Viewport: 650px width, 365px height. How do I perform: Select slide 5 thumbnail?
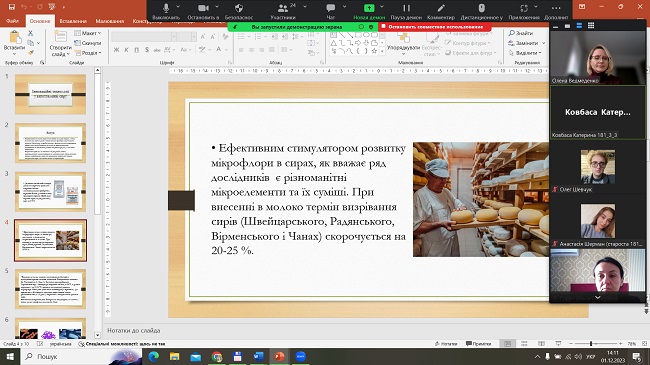pyautogui.click(x=51, y=289)
